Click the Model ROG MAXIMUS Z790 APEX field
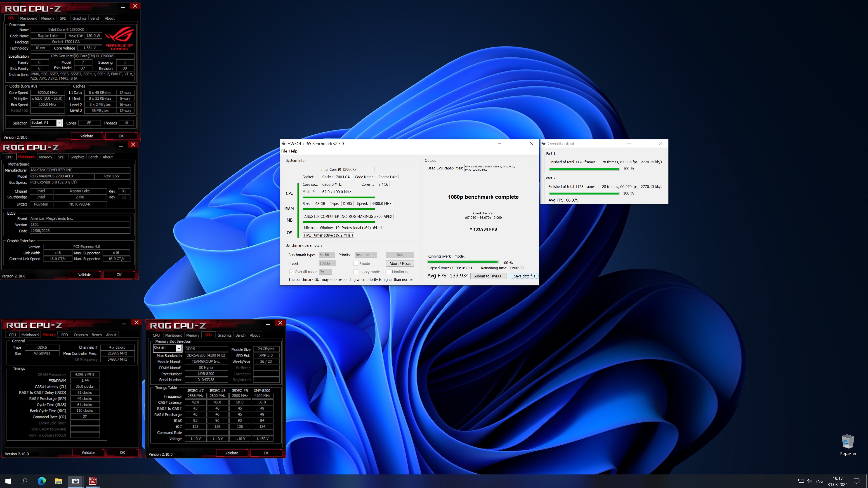Viewport: 868px width, 488px height. [61, 176]
